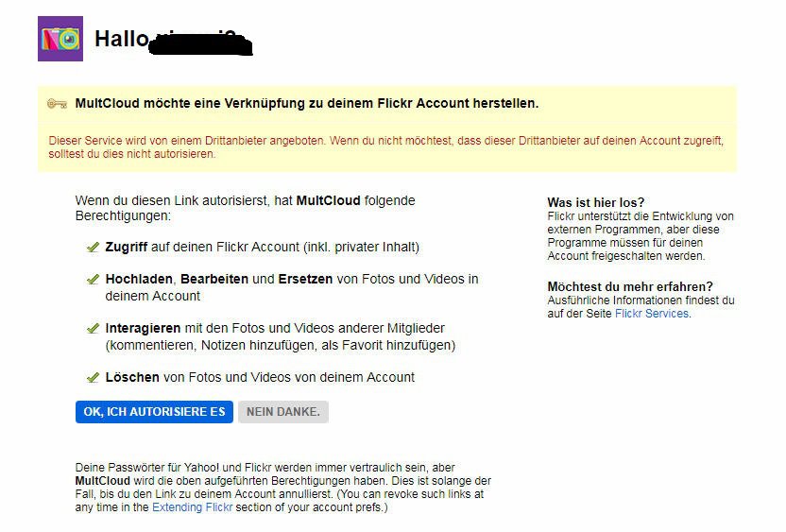Screen dimensions: 786x532
Task: Click text 'Wenn du diesen Link autorisierst'
Action: (x=245, y=208)
